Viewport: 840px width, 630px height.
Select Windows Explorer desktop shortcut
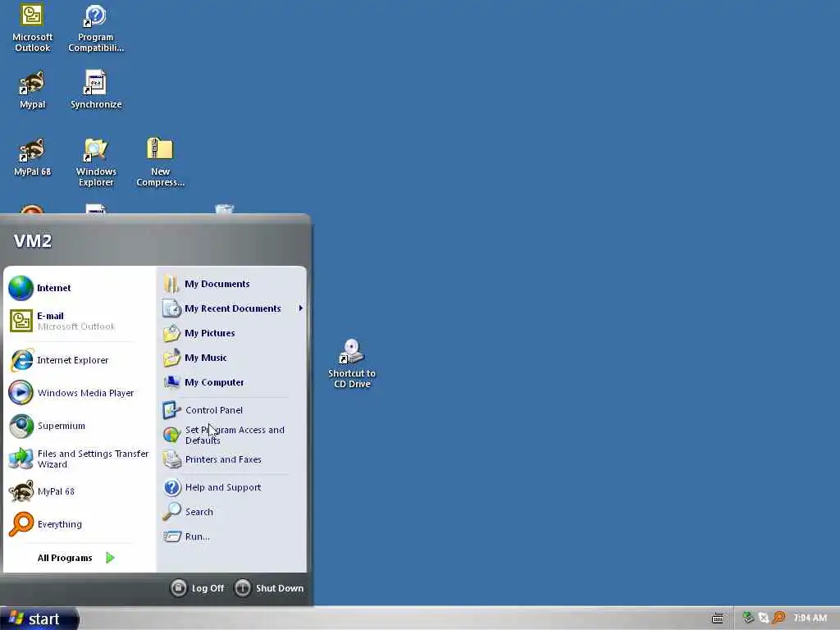96,162
